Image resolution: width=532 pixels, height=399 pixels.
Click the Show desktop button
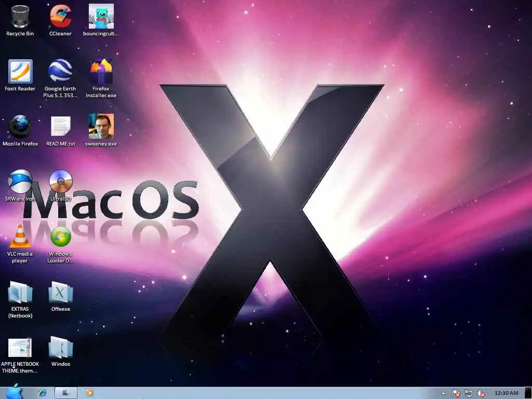(528, 393)
